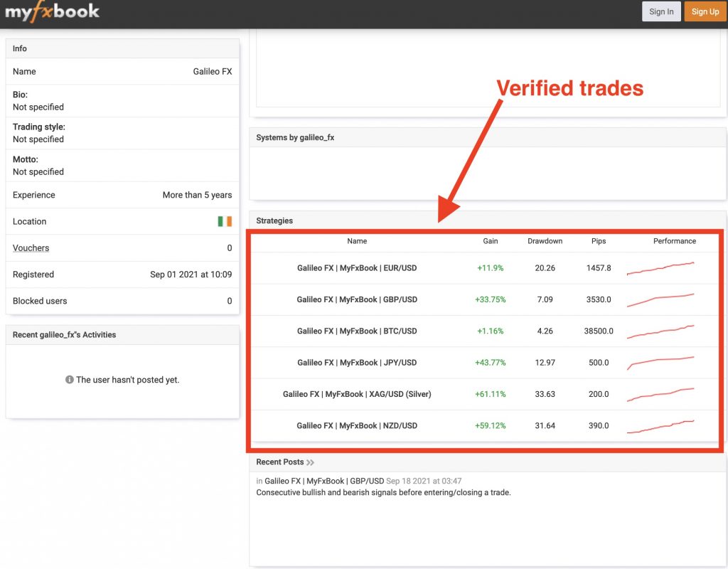The width and height of the screenshot is (728, 569).
Task: Click the Ireland flag icon in Location row
Action: pos(225,222)
